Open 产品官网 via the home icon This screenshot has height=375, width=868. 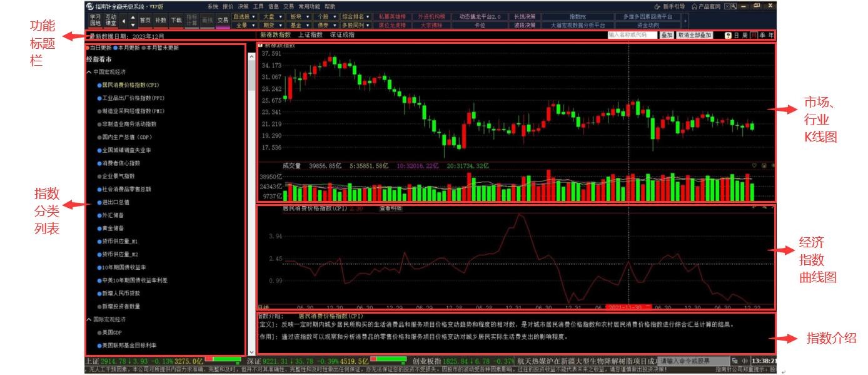tap(694, 6)
